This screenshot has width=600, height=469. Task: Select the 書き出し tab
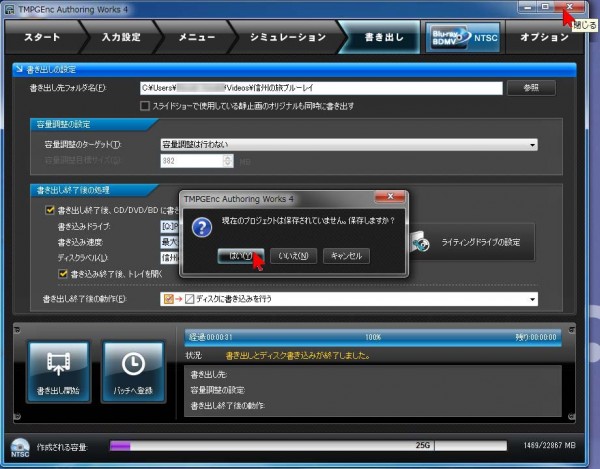[383, 37]
